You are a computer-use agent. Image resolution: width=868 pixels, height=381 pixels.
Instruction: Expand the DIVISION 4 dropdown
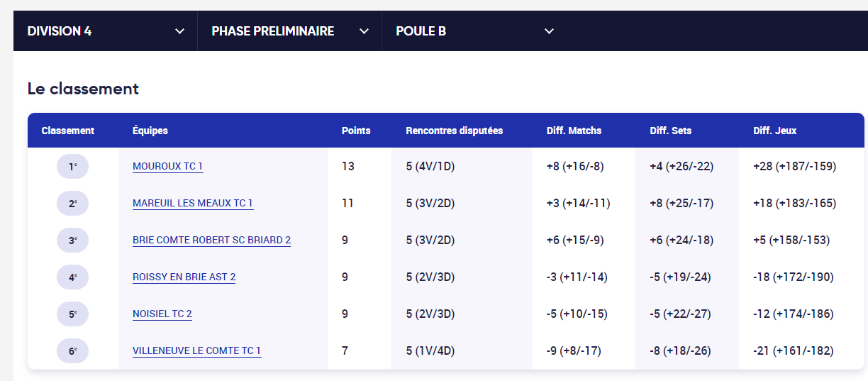tap(105, 31)
